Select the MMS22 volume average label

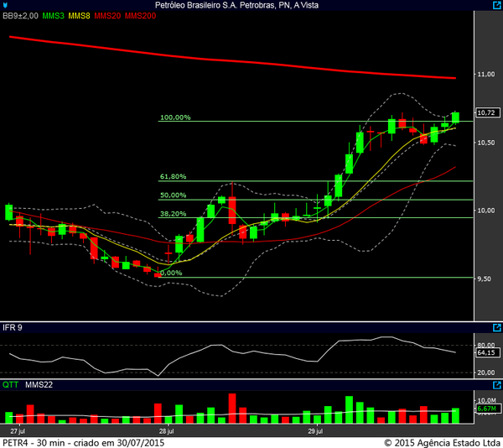(39, 384)
